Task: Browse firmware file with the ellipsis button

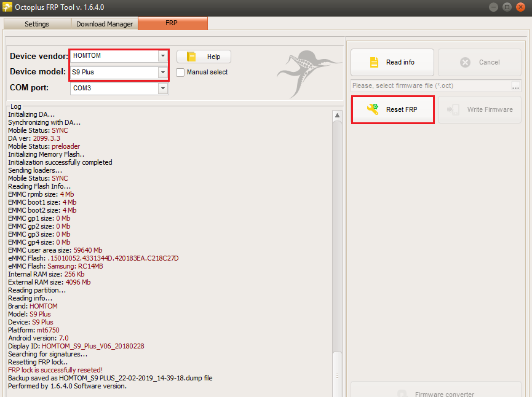Action: 516,86
